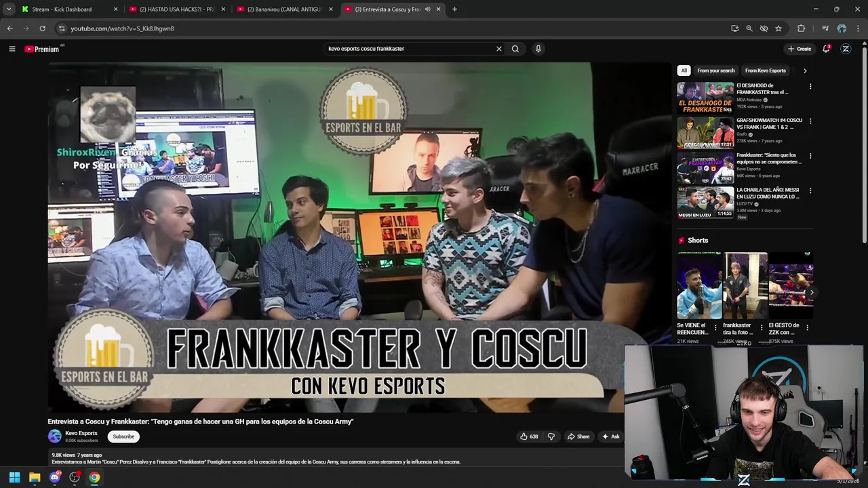Open EL DESAHOGO de FRANKKASTER video thumbnail
The image size is (868, 488).
(705, 98)
